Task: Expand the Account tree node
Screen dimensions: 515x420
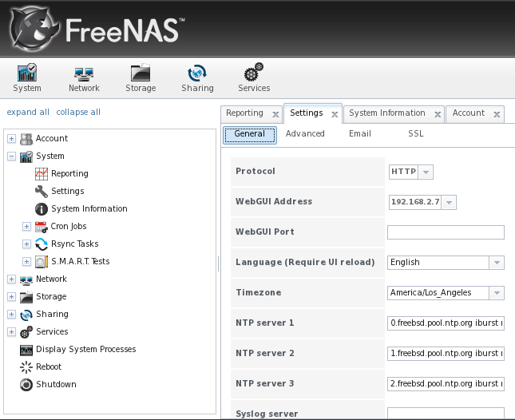Action: tap(11, 139)
